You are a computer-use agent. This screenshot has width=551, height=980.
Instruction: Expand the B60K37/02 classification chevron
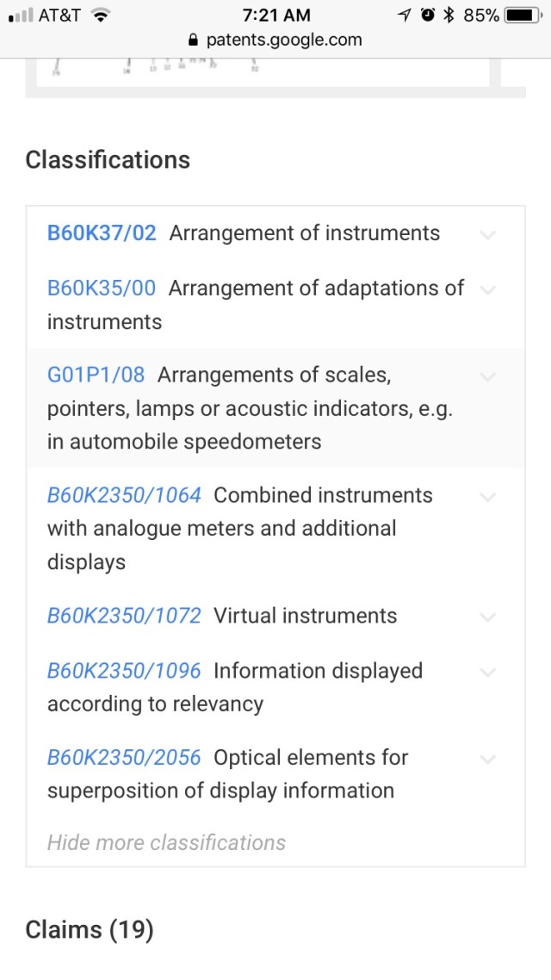point(487,234)
